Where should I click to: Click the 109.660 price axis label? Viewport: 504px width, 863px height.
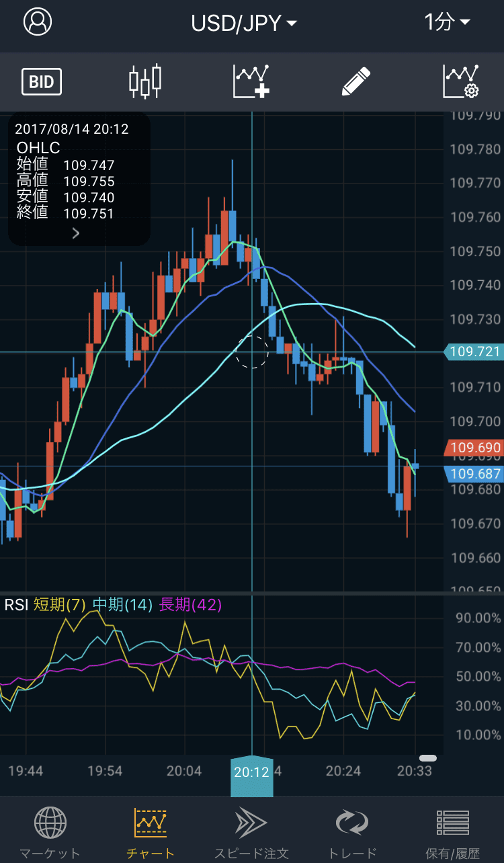tap(475, 558)
